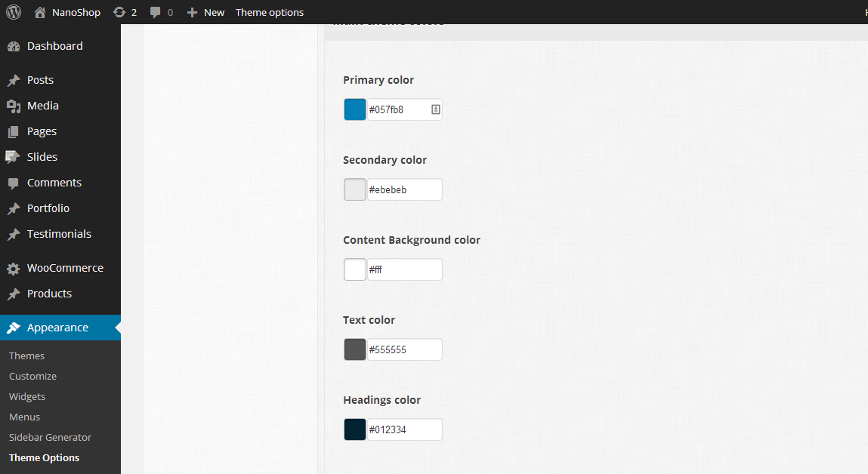This screenshot has width=868, height=474.
Task: Click the updates refresh icon
Action: coord(119,12)
